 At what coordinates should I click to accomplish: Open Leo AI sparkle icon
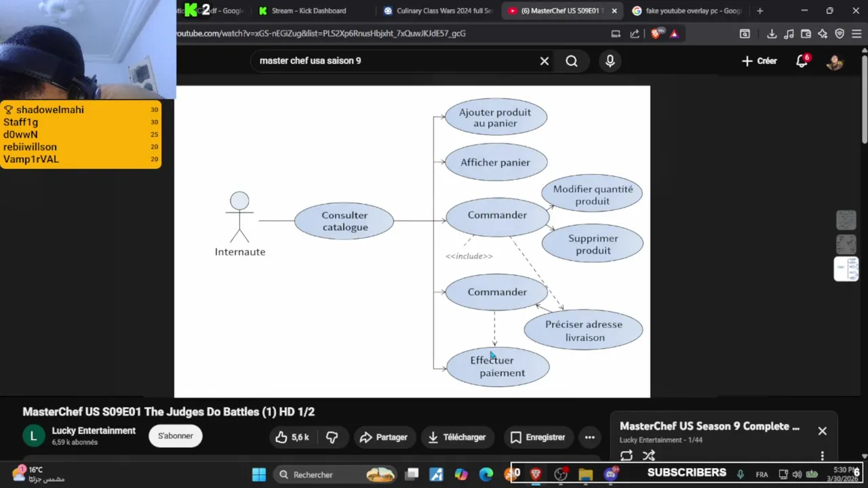[x=823, y=33]
